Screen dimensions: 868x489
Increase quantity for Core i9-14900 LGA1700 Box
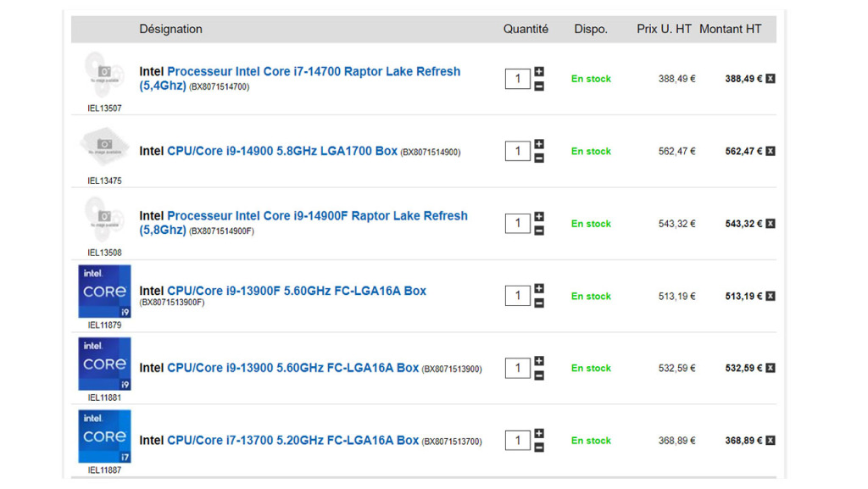[x=538, y=144]
